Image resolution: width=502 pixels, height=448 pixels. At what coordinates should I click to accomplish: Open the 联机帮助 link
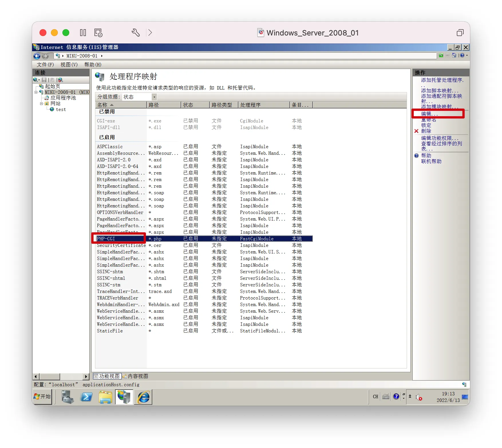[x=431, y=161]
